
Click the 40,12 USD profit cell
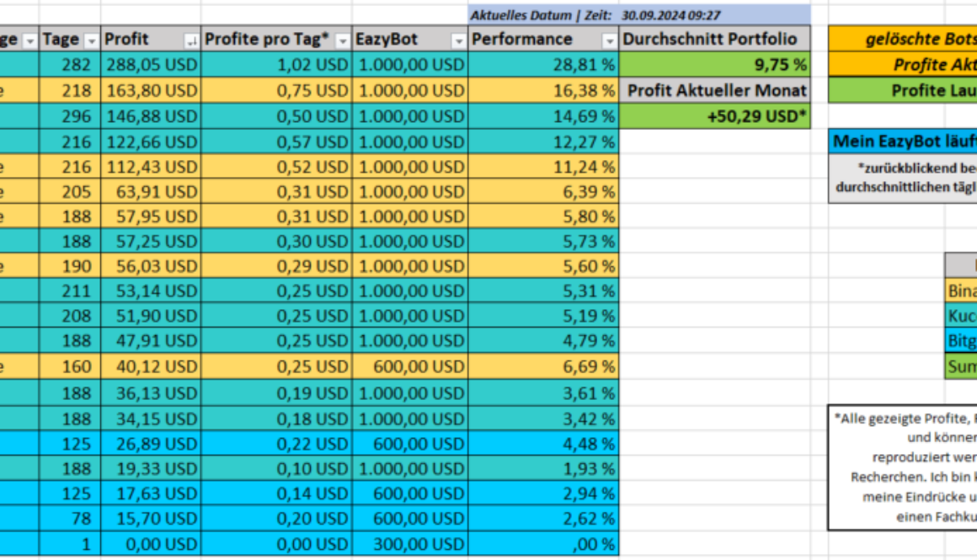pos(151,367)
